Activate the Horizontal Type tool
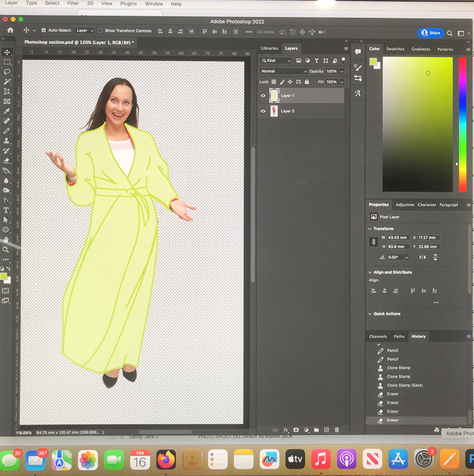The image size is (474, 476). [7, 209]
